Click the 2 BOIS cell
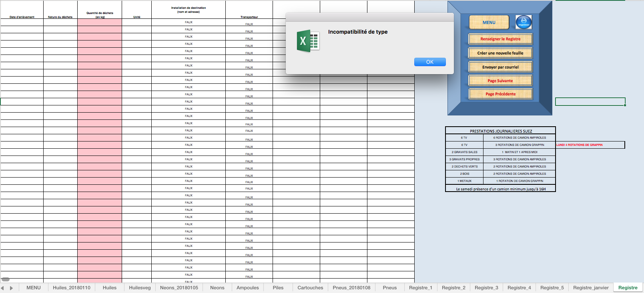 pyautogui.click(x=464, y=174)
